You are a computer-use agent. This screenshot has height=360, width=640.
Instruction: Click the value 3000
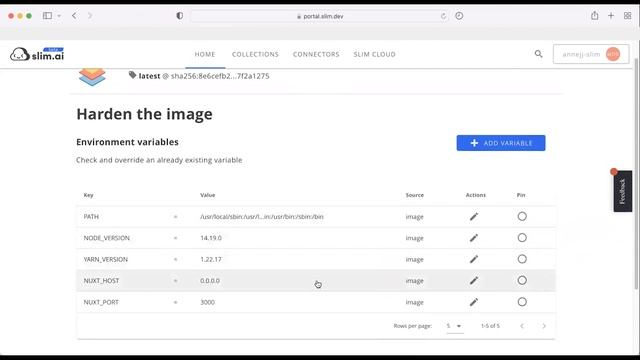click(x=207, y=302)
